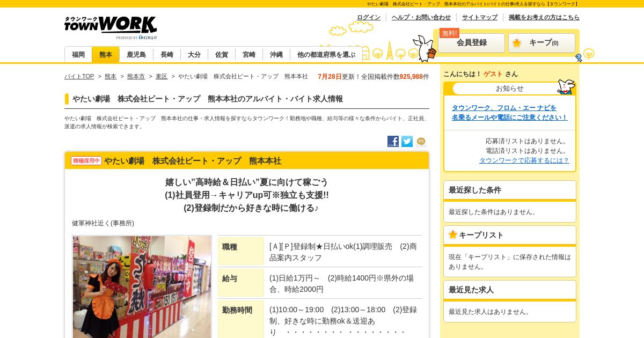This screenshot has width=644, height=338.
Task: Share this job on Facebook
Action: pyautogui.click(x=393, y=141)
